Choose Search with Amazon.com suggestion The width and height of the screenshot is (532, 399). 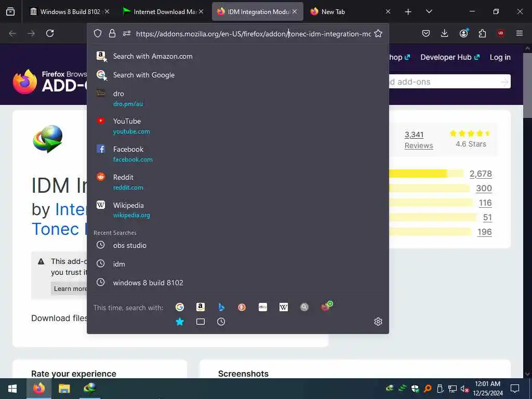pos(238,56)
